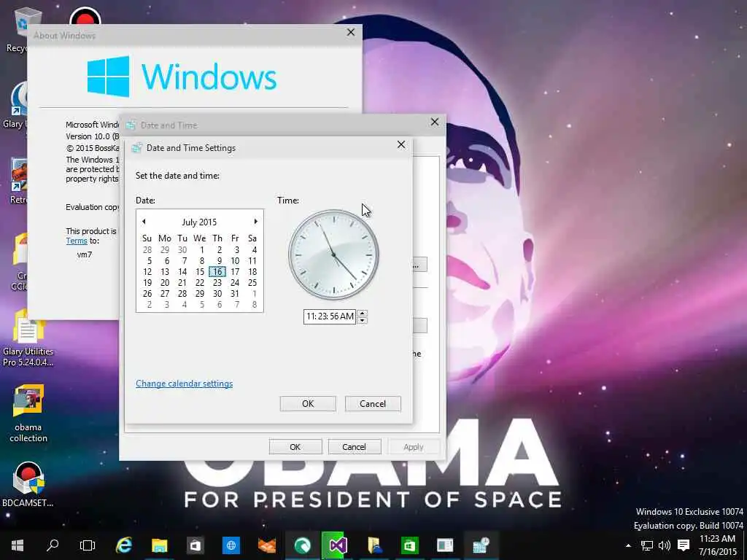Open Terms link in About Windows
Image resolution: width=747 pixels, height=560 pixels.
coord(76,241)
